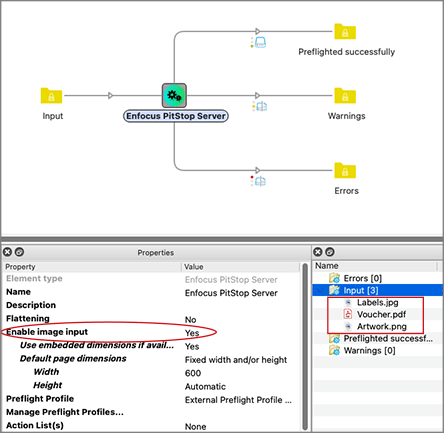Select the Errors folder icon in the flow

345,170
